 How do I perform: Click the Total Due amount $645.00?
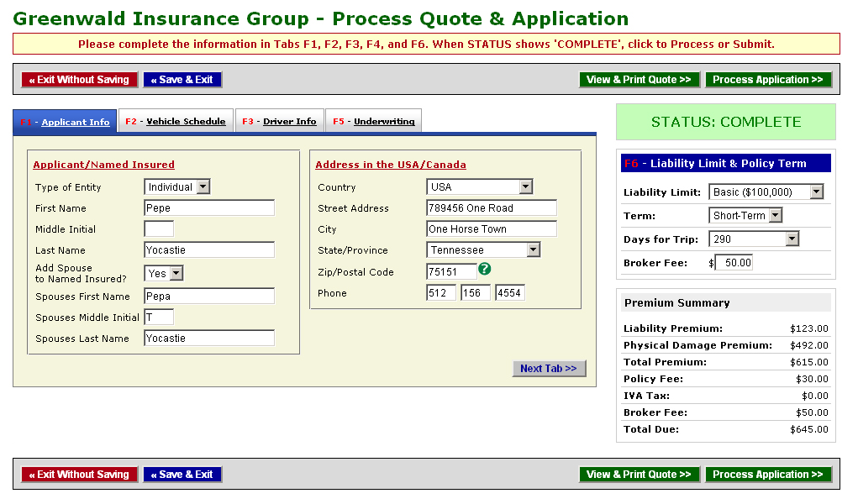pyautogui.click(x=808, y=429)
